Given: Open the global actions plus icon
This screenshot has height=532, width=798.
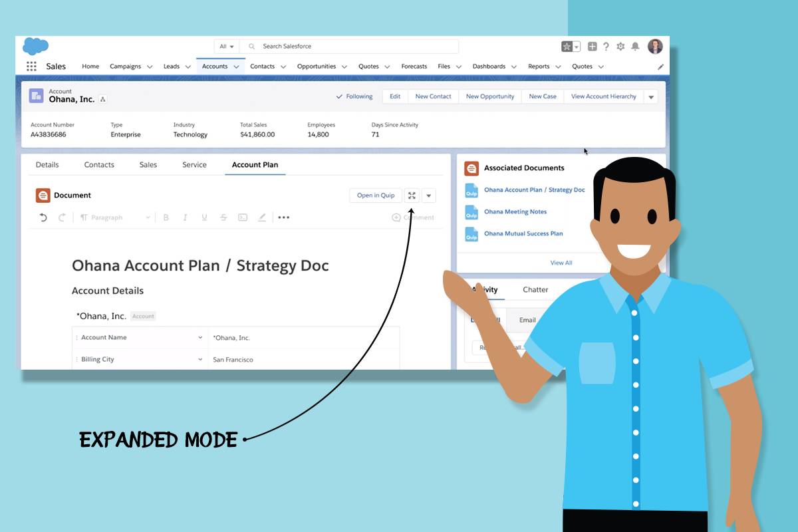Looking at the screenshot, I should point(592,47).
